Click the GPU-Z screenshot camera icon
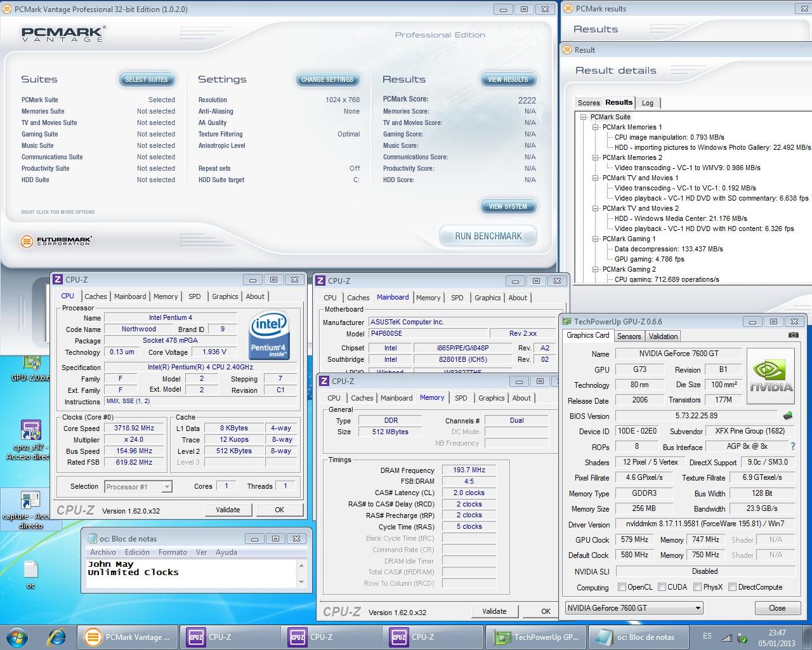The height and width of the screenshot is (650, 812). (x=793, y=335)
